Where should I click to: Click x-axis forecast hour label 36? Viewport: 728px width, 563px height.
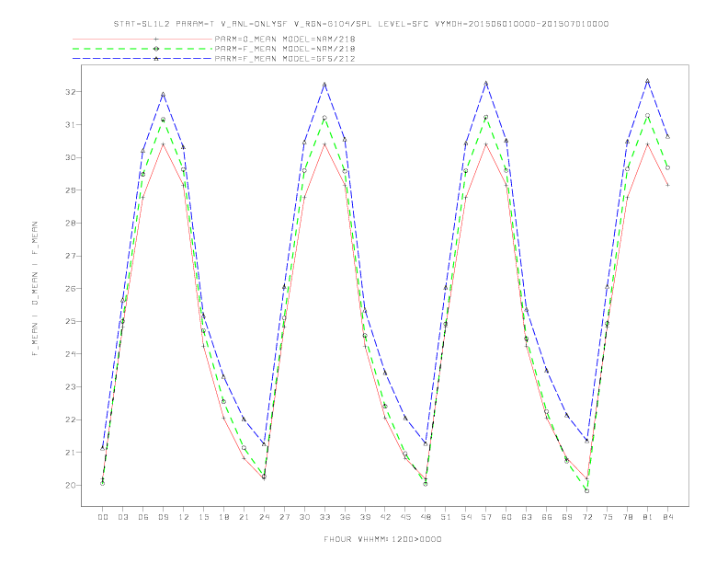point(345,517)
